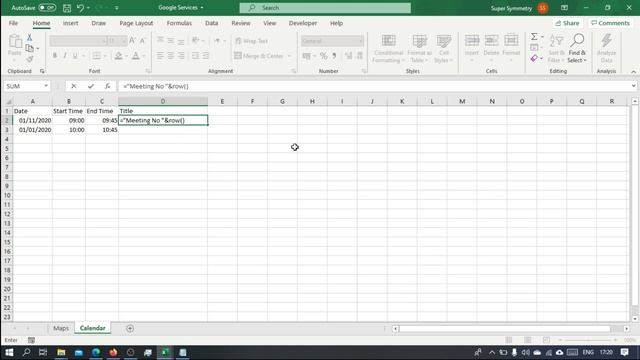The image size is (640, 360).
Task: Open Edge browser from taskbar
Action: pyautogui.click(x=96, y=352)
